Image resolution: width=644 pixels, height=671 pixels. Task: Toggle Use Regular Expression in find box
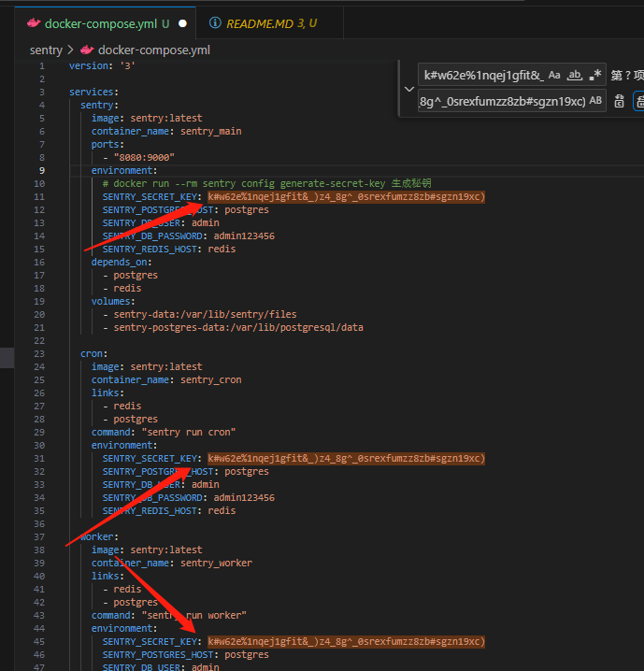(x=595, y=76)
